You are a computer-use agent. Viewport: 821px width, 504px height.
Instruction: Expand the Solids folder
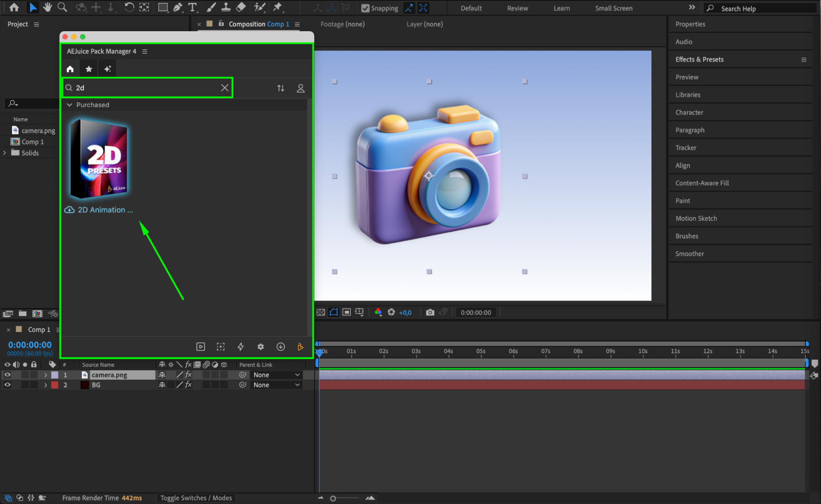[x=5, y=153]
